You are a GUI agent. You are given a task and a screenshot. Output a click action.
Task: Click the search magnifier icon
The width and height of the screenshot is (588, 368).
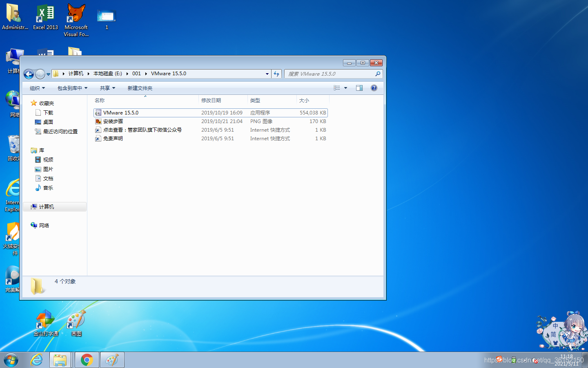click(378, 74)
